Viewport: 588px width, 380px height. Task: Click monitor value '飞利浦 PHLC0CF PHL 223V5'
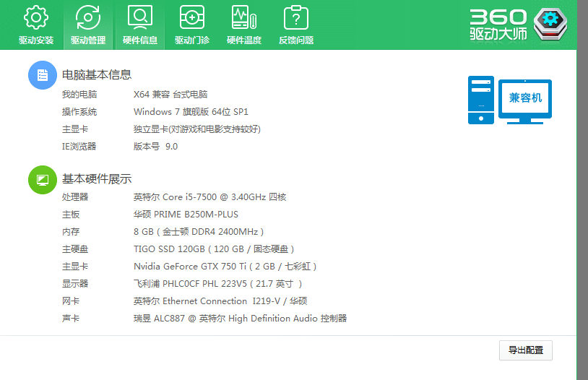coord(190,284)
